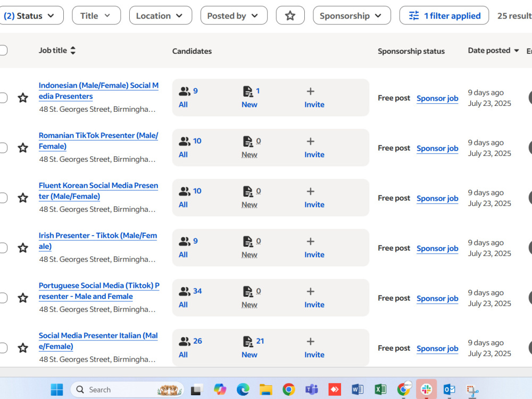
Task: Star the Indonesian Social Media Presenters job
Action: click(x=23, y=98)
